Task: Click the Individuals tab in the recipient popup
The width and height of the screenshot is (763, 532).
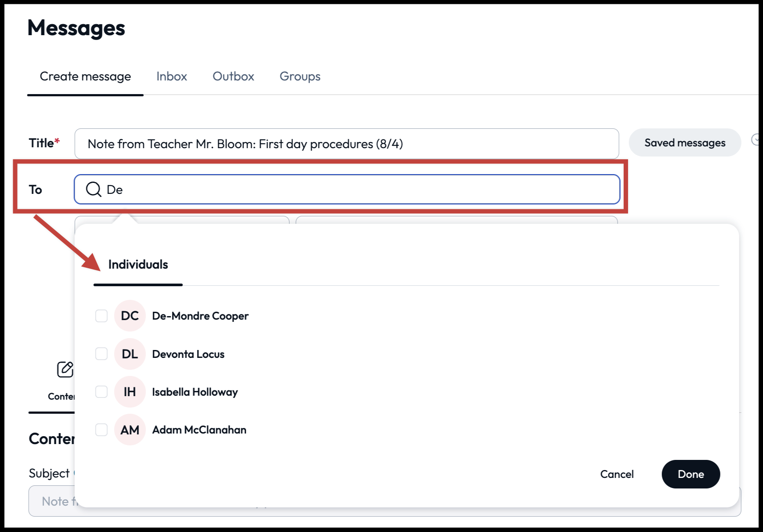Action: pyautogui.click(x=138, y=265)
